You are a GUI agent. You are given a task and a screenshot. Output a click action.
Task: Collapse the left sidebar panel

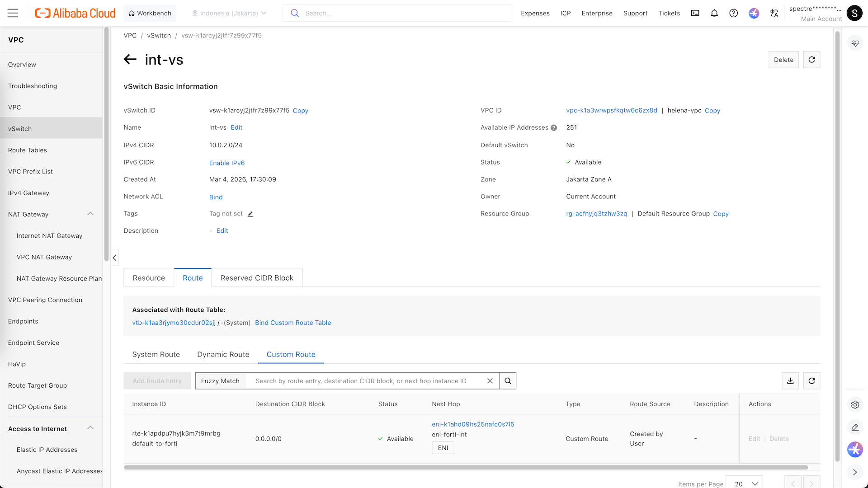tap(114, 258)
